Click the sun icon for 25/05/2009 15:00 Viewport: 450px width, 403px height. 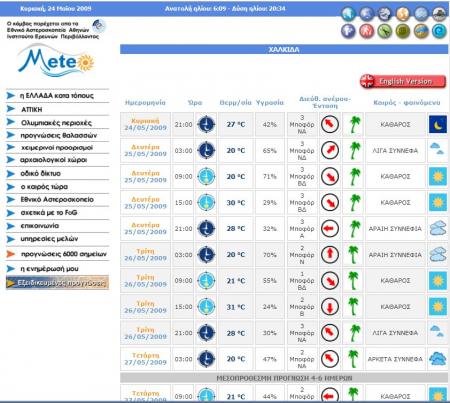coord(438,202)
